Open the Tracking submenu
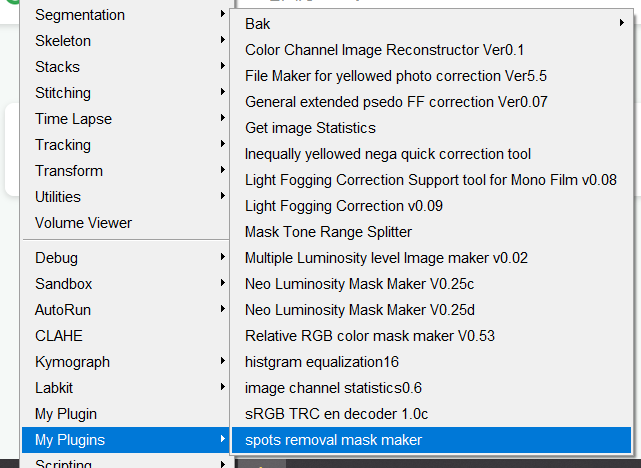641x468 pixels. coord(63,145)
